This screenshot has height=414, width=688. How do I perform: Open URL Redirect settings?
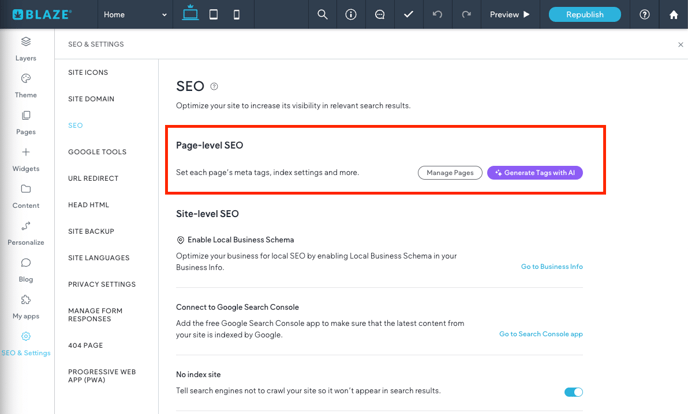(93, 178)
